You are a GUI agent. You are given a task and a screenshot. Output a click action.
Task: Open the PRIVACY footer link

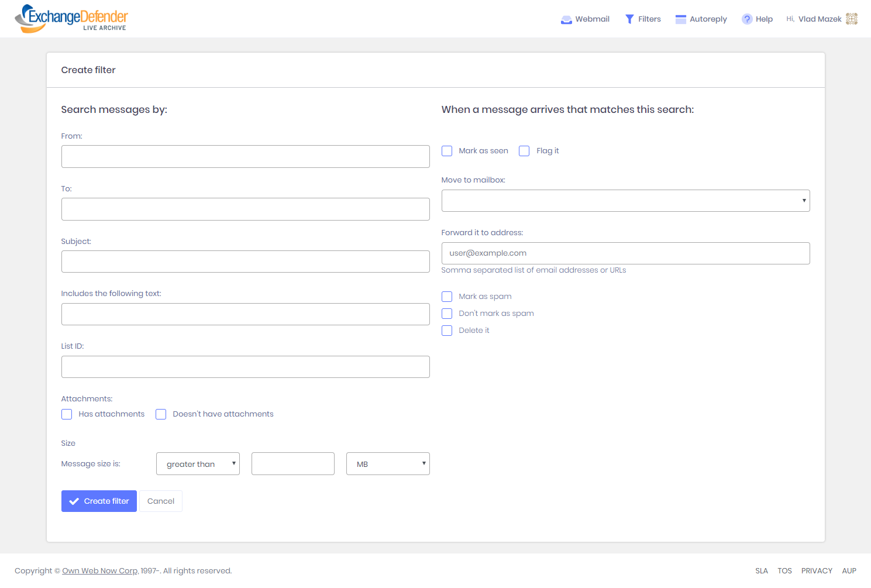point(817,571)
